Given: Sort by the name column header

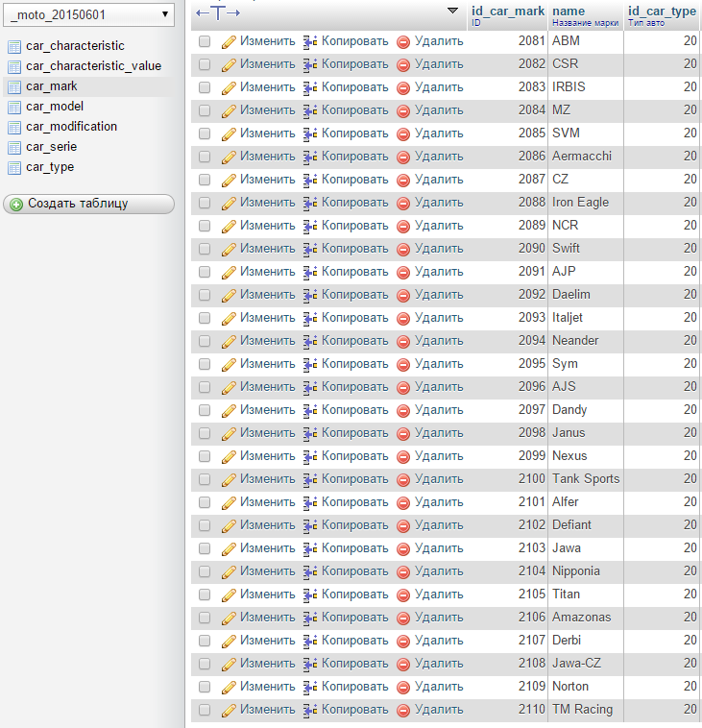Looking at the screenshot, I should (569, 12).
